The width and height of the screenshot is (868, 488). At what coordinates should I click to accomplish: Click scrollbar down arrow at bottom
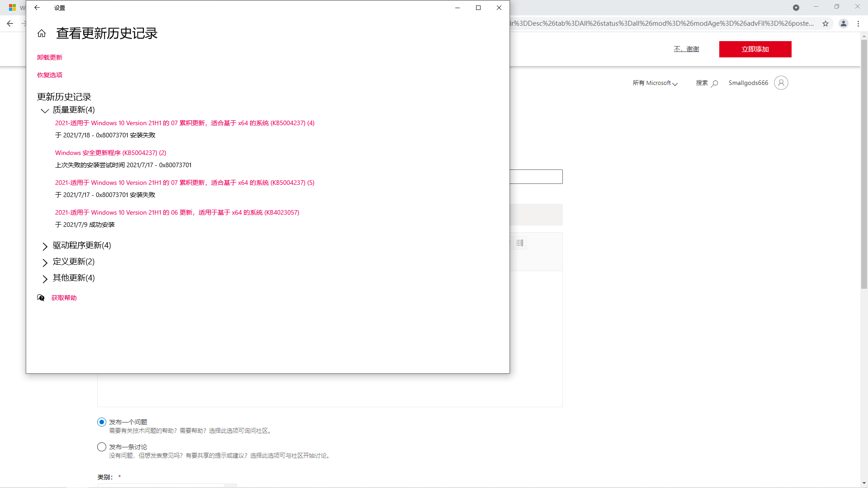click(x=864, y=483)
